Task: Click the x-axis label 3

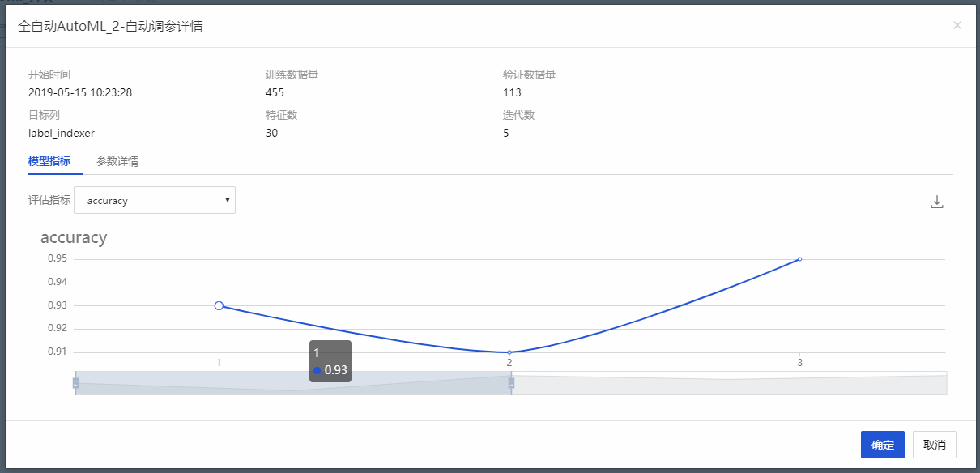Action: pyautogui.click(x=799, y=362)
